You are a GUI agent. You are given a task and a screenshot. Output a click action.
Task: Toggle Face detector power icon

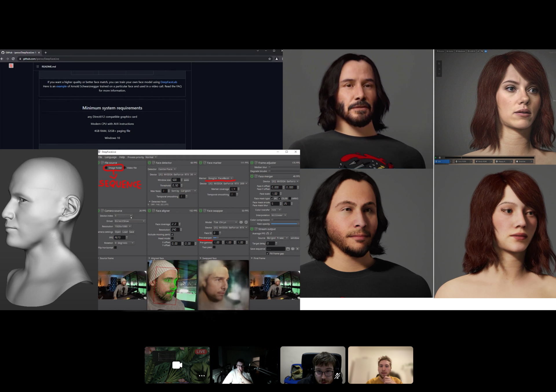[x=149, y=163]
